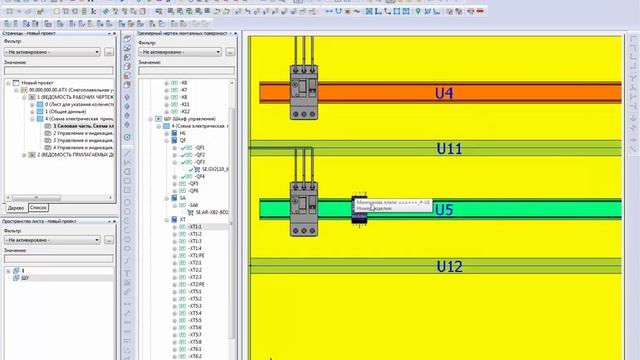Select the text "T" tool in vertical toolbar

pos(127,274)
